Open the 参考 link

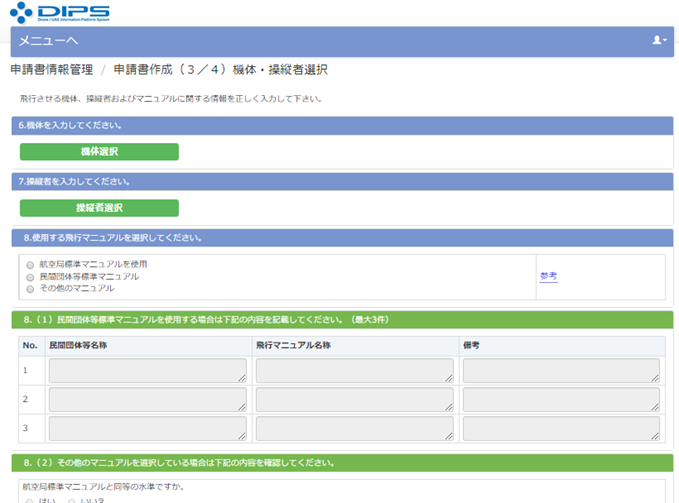click(548, 276)
